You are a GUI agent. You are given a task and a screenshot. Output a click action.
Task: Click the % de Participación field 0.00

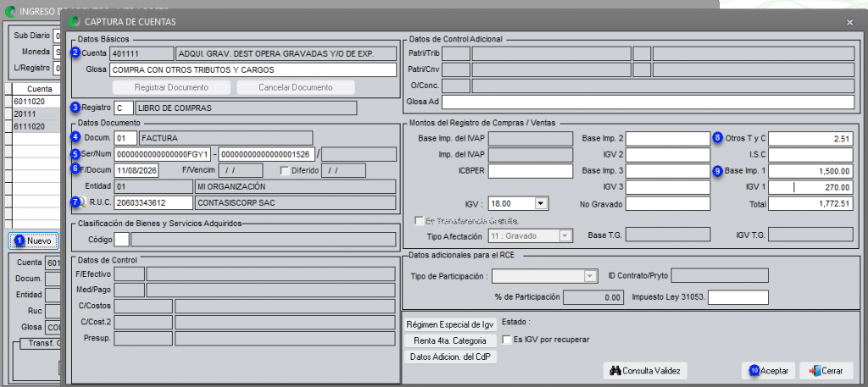tap(594, 297)
